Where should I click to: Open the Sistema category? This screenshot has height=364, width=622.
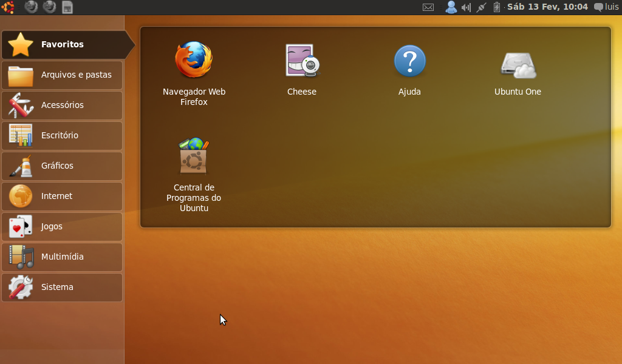(x=62, y=287)
